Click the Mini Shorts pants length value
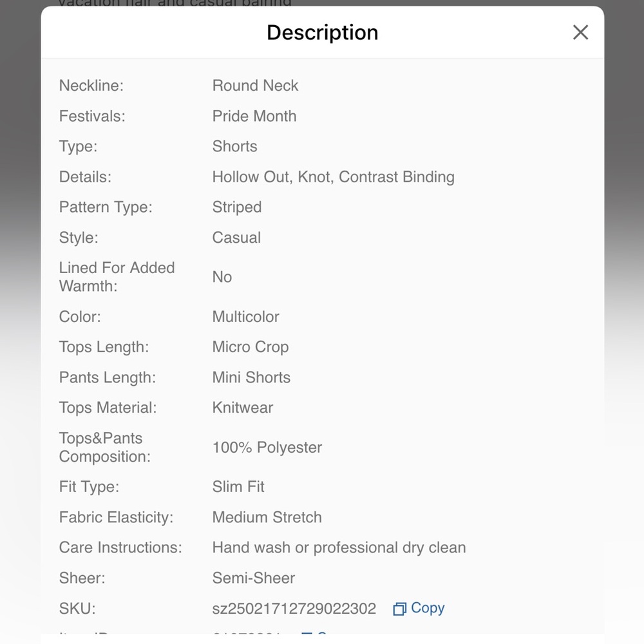 click(x=251, y=377)
